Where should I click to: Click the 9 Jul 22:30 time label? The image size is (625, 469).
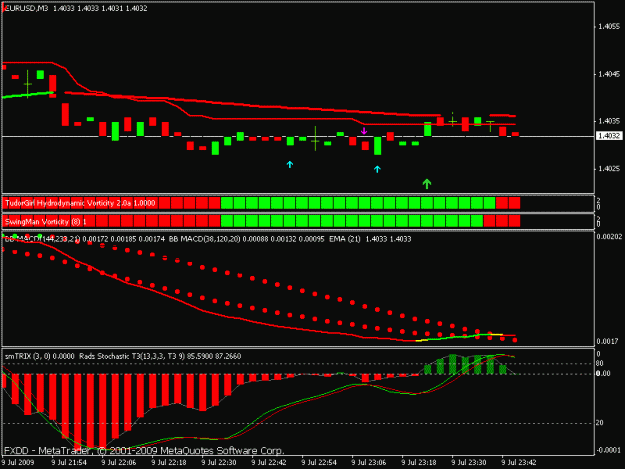(219, 463)
